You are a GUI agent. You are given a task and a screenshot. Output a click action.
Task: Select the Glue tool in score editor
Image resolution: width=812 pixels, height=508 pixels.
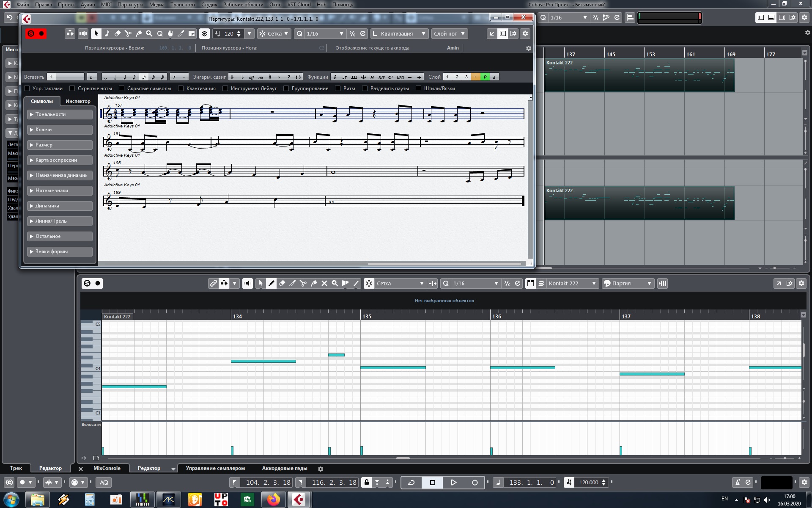point(139,33)
